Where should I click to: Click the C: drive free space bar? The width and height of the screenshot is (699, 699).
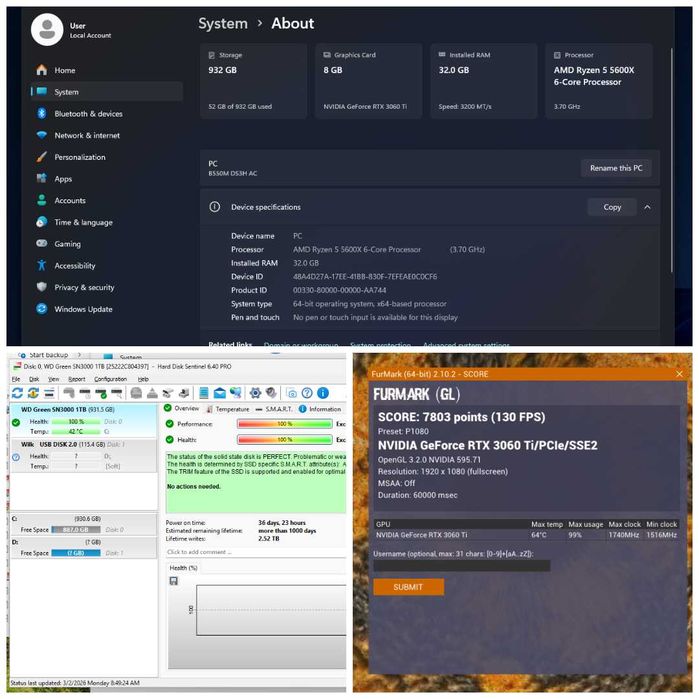76,530
